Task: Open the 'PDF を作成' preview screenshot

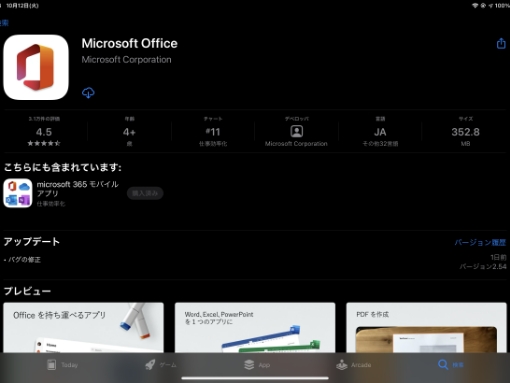Action: 426,327
